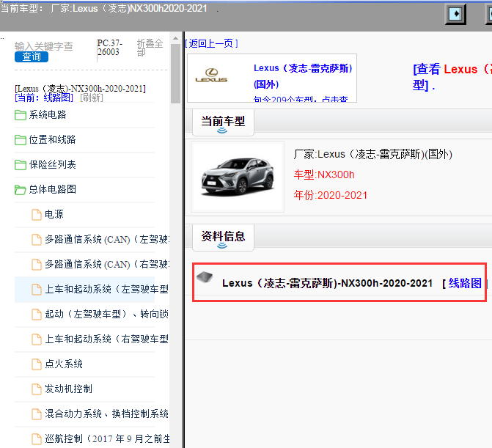Image resolution: width=492 pixels, height=448 pixels.
Task: Click the PC.37-26003 text
Action: coord(109,48)
